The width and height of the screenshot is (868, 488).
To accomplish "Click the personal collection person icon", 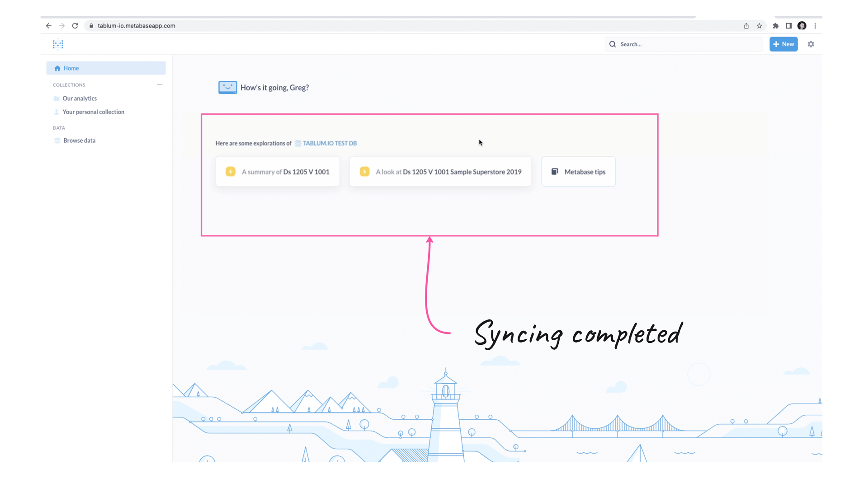I will [x=57, y=112].
